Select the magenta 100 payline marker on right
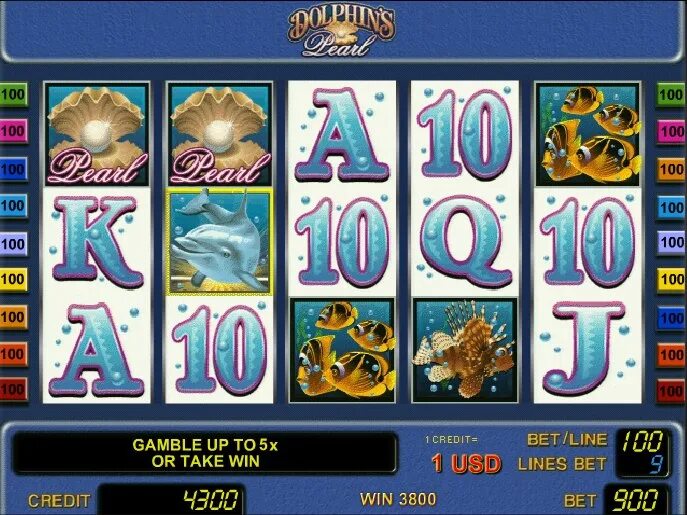The height and width of the screenshot is (515, 687). coord(671,131)
